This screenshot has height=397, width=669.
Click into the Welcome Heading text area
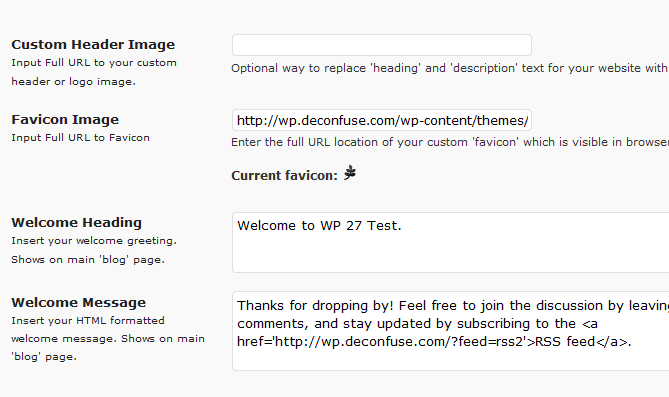tap(451, 242)
